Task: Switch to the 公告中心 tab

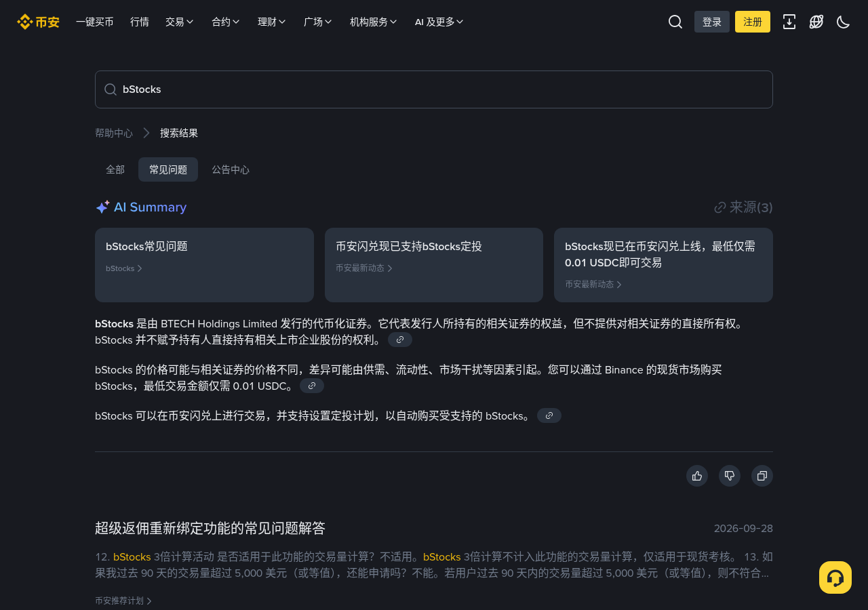Action: [x=231, y=169]
